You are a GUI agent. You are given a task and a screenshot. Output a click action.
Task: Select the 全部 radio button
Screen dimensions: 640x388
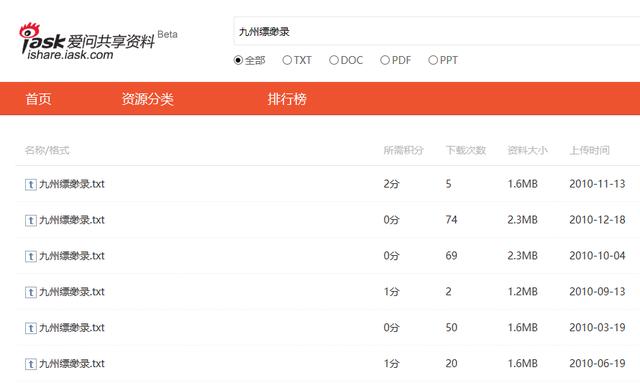click(x=238, y=60)
